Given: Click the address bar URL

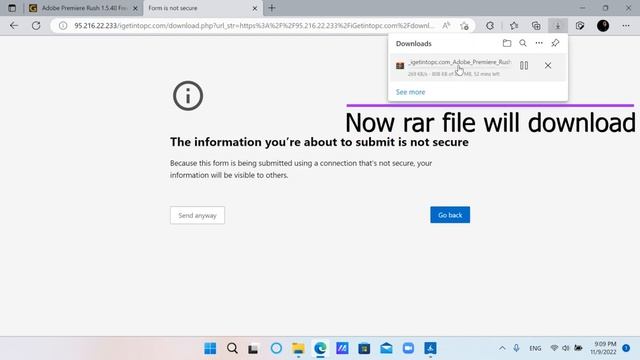Looking at the screenshot, I should coord(253,26).
